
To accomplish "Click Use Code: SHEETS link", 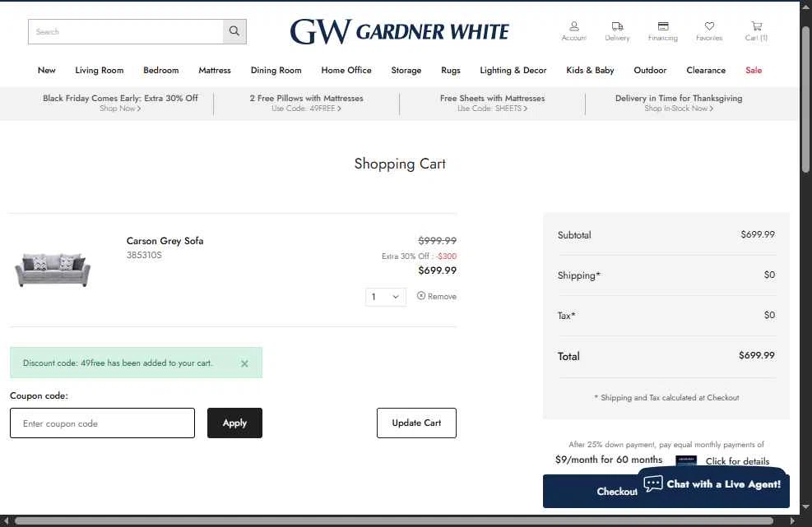I will click(492, 109).
